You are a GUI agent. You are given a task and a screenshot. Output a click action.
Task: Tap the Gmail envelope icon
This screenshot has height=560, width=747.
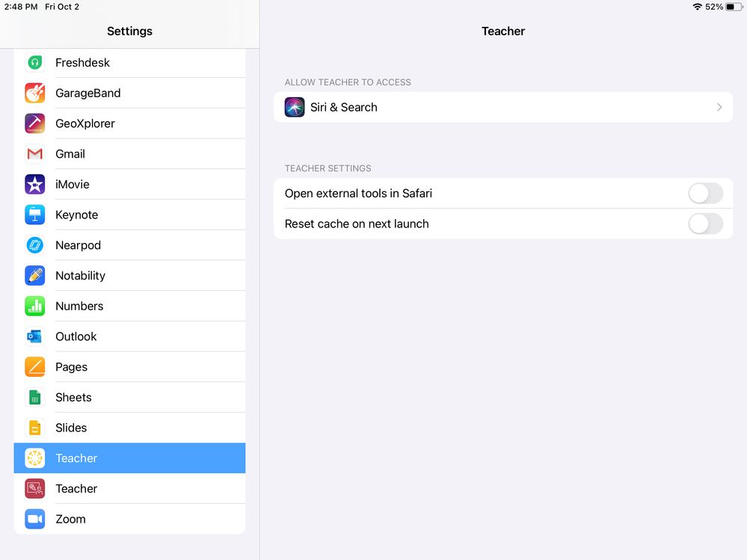pyautogui.click(x=35, y=154)
